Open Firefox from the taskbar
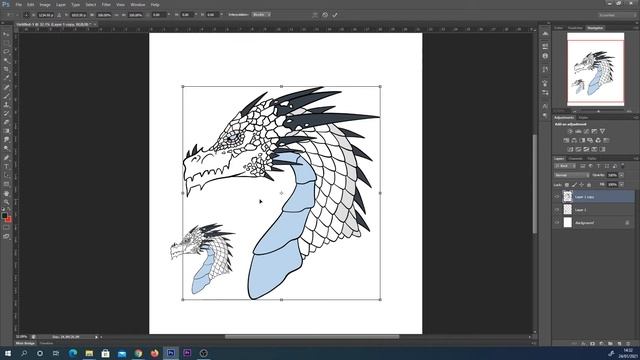 pos(154,353)
